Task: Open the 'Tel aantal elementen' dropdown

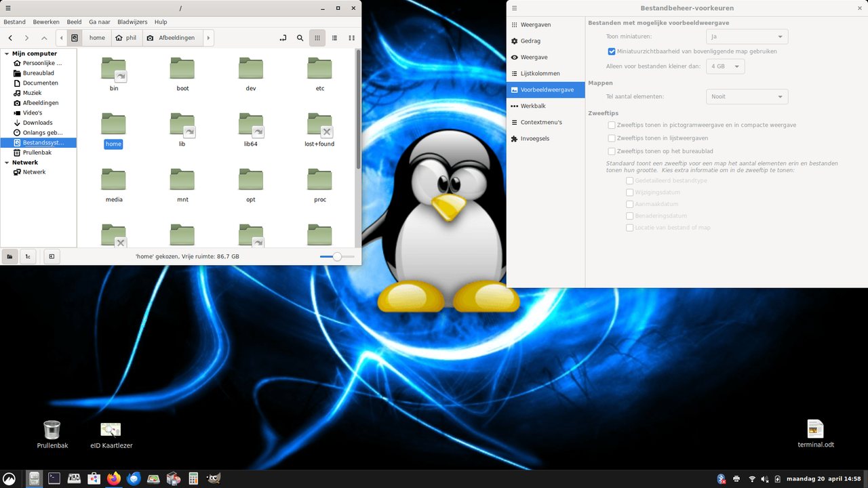Action: pos(747,96)
